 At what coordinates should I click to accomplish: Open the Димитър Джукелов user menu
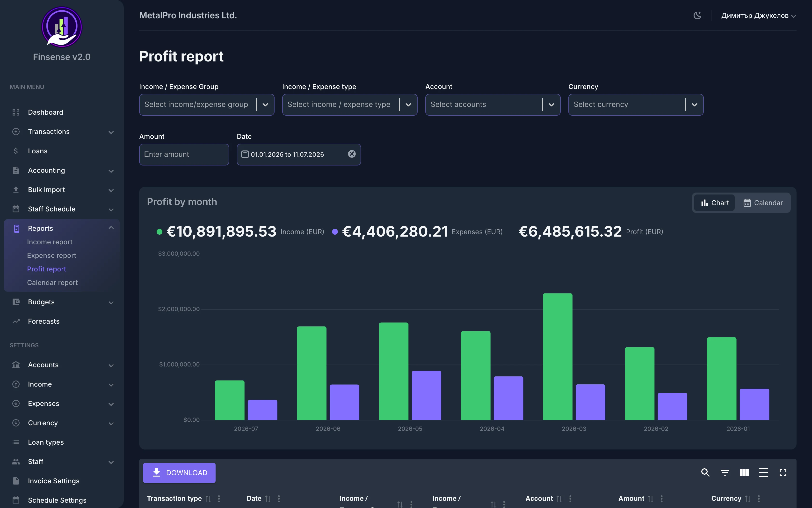758,16
